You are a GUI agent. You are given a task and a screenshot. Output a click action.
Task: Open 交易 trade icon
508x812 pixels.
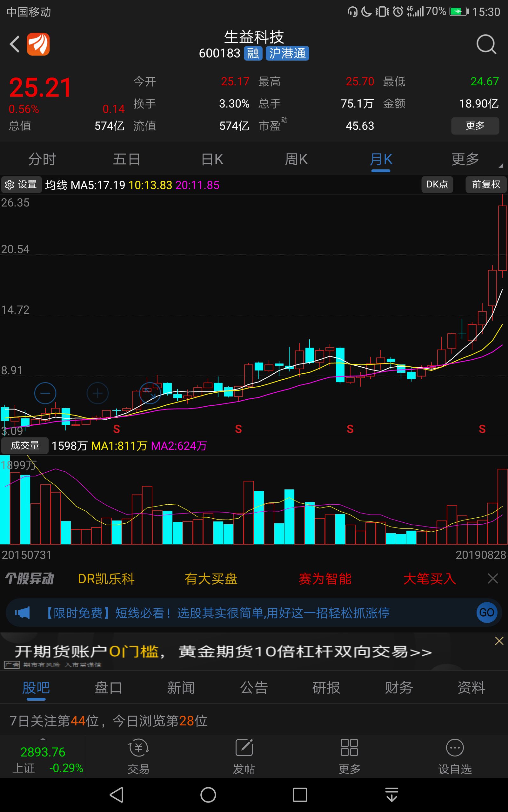coord(138,756)
